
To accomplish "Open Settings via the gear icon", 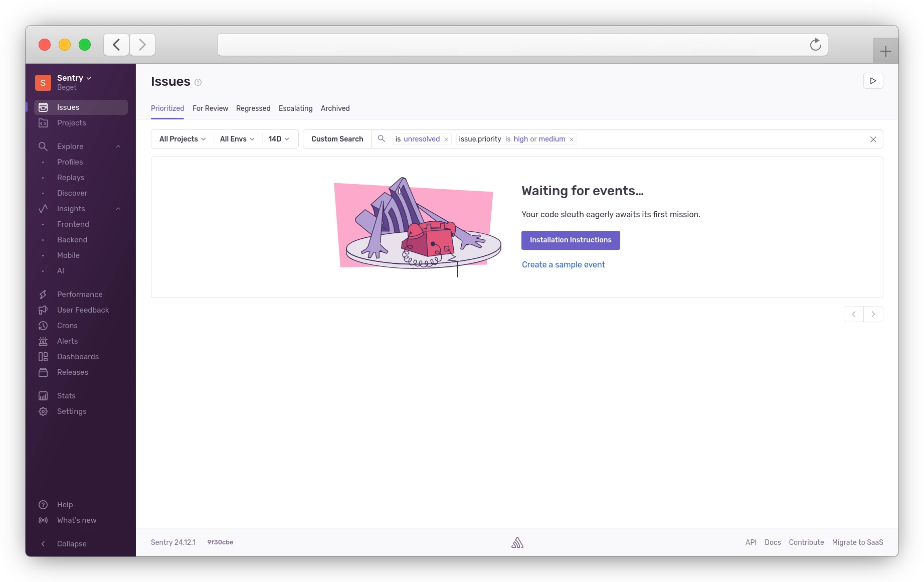I will coord(43,411).
